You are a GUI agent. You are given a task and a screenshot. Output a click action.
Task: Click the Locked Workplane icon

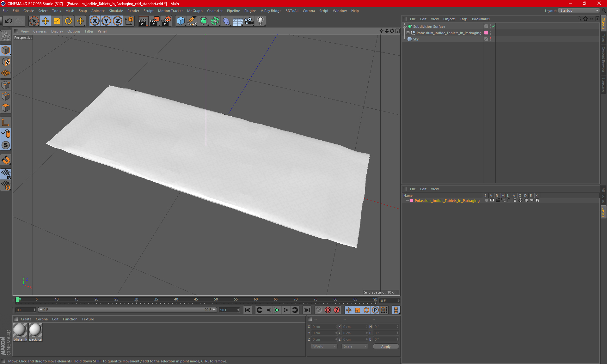(6, 174)
